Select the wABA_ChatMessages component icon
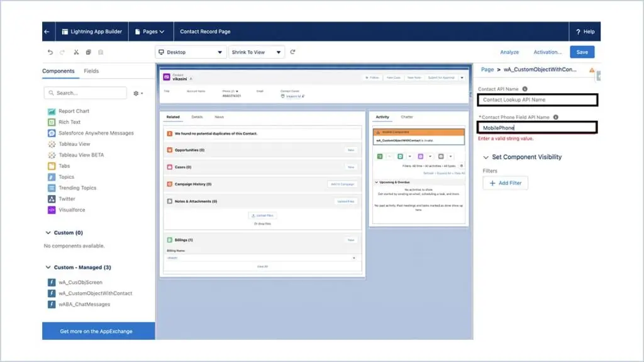 [52, 305]
